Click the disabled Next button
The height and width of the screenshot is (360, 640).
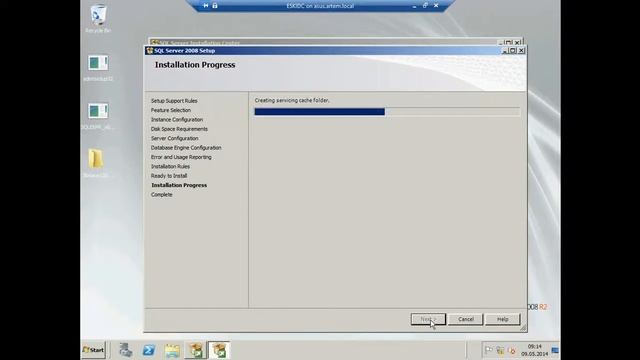(x=428, y=319)
